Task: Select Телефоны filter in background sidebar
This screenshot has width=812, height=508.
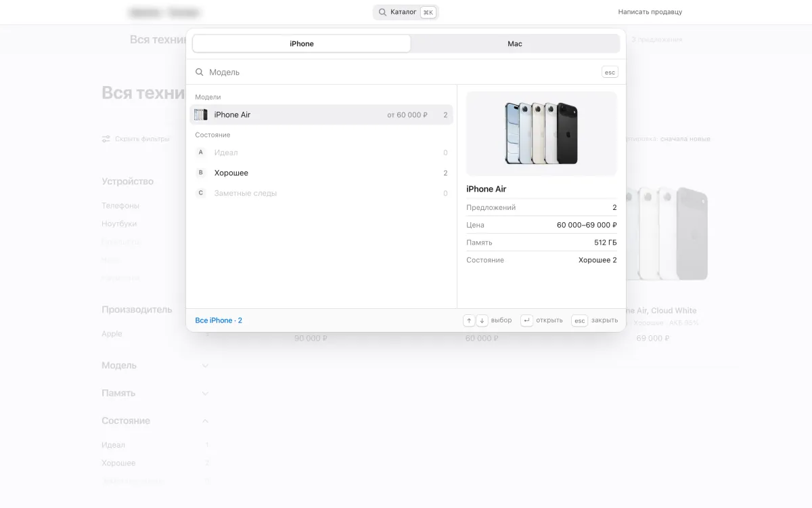Action: [x=120, y=205]
